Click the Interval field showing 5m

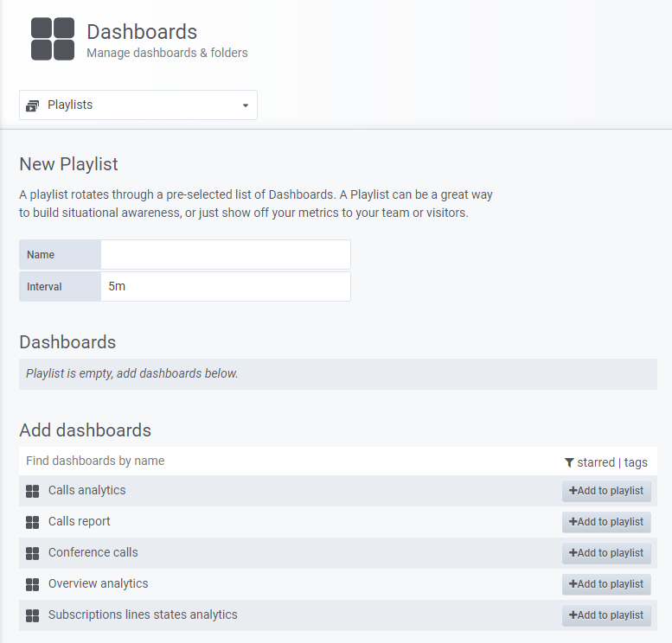(x=226, y=287)
